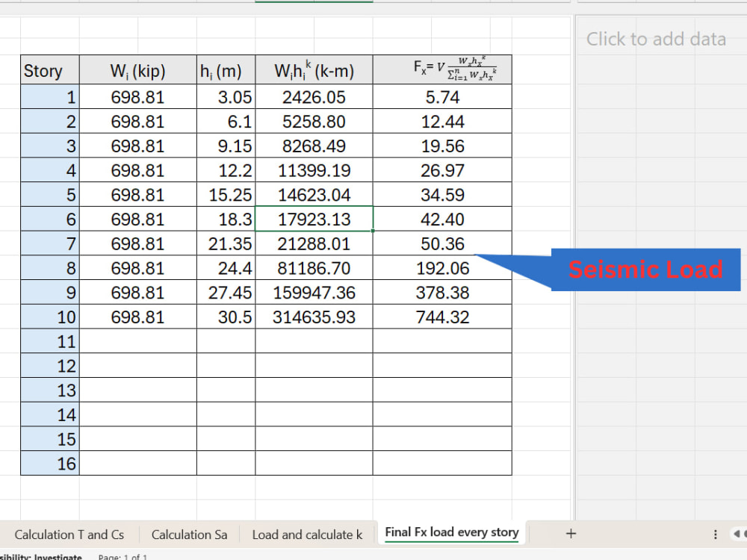Image resolution: width=747 pixels, height=560 pixels.
Task: Select the cell containing 314635.93
Action: [x=314, y=317]
